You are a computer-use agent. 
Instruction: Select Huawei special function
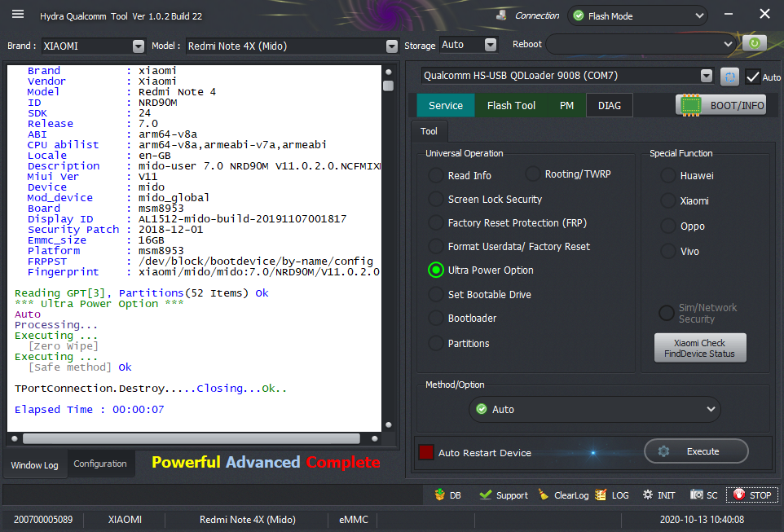[668, 175]
